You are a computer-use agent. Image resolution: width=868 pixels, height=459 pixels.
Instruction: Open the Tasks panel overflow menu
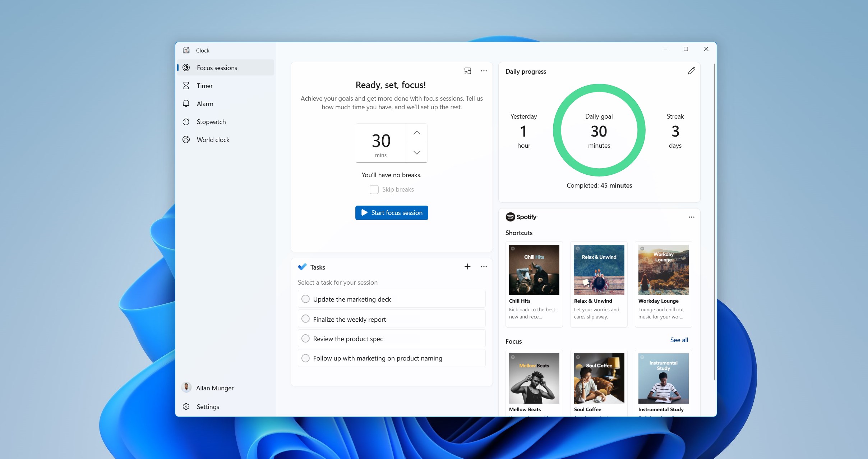pyautogui.click(x=484, y=267)
